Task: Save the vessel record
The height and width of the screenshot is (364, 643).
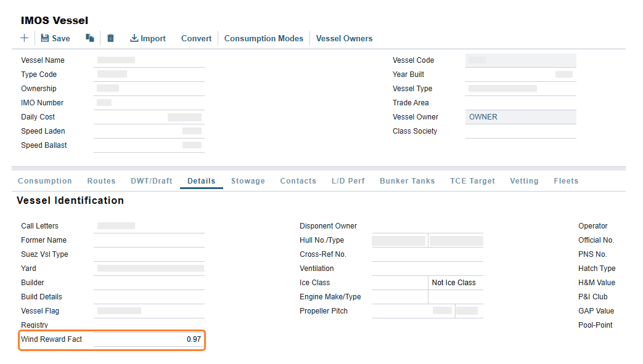Action: click(55, 38)
